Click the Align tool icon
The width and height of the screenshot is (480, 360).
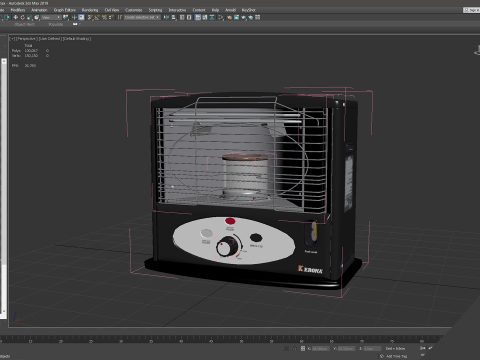click(x=174, y=17)
